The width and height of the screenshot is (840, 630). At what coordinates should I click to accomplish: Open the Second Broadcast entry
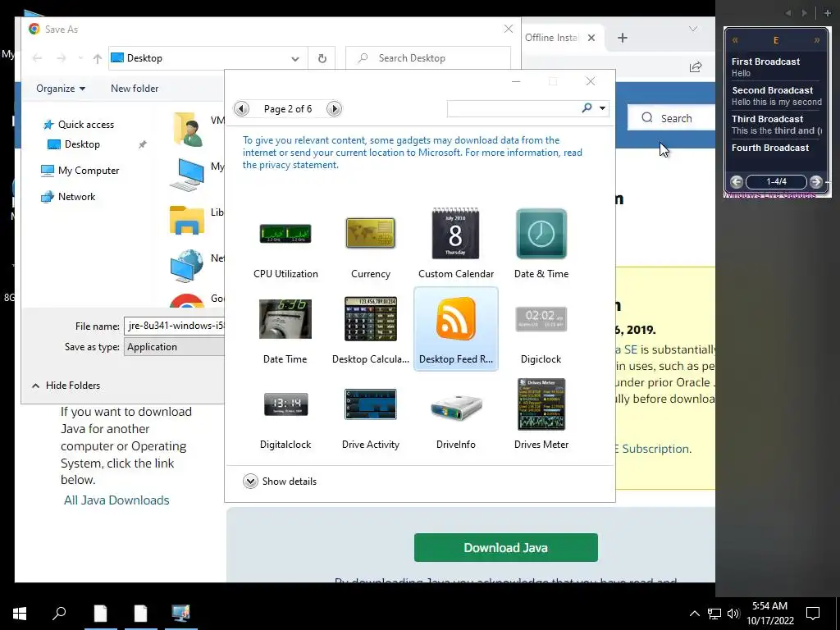pos(776,96)
